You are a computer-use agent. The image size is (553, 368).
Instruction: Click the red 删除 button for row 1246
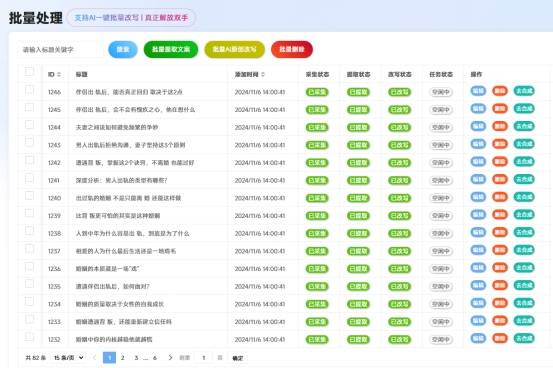coord(500,91)
